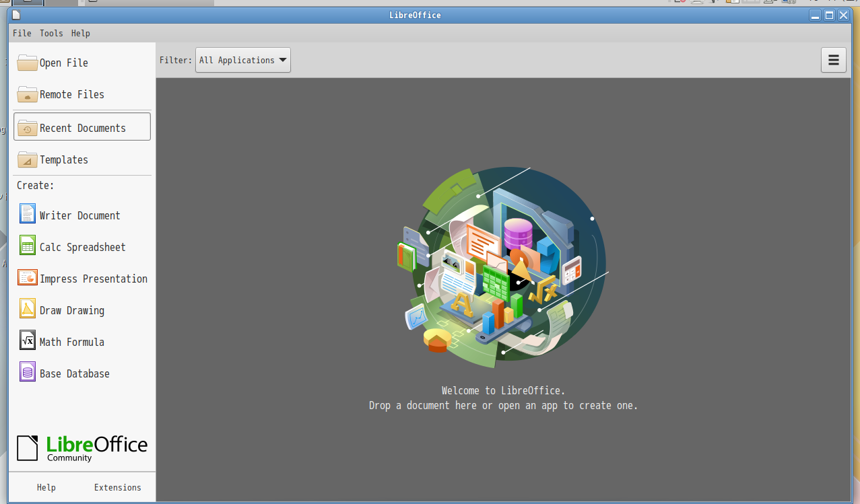
Task: Create a new Math Formula
Action: click(82, 342)
